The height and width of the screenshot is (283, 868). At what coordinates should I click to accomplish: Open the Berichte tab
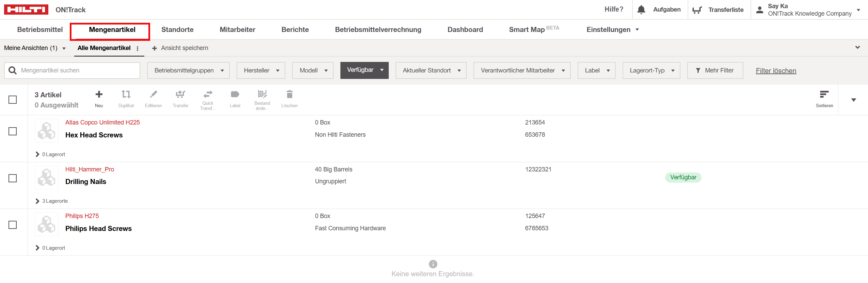(x=295, y=30)
